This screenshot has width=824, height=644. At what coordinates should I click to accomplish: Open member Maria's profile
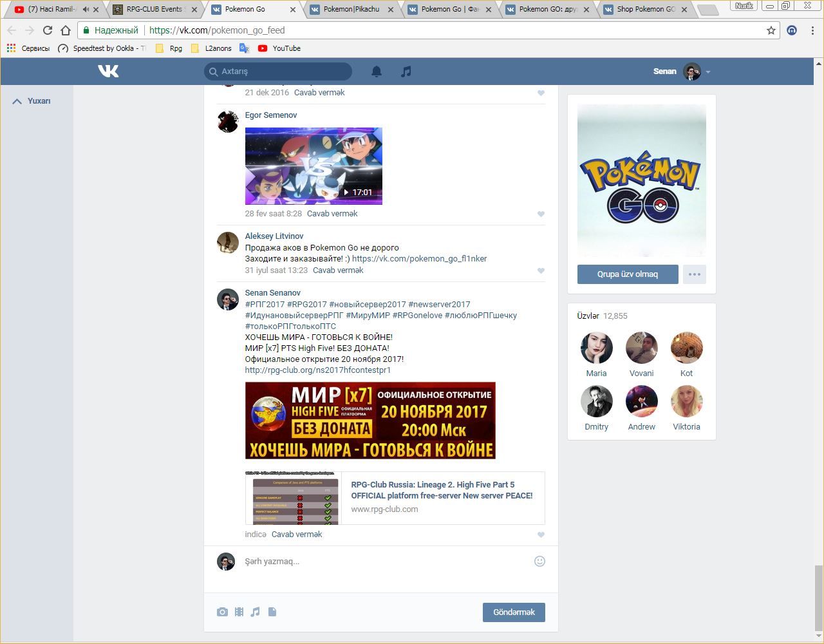[596, 355]
